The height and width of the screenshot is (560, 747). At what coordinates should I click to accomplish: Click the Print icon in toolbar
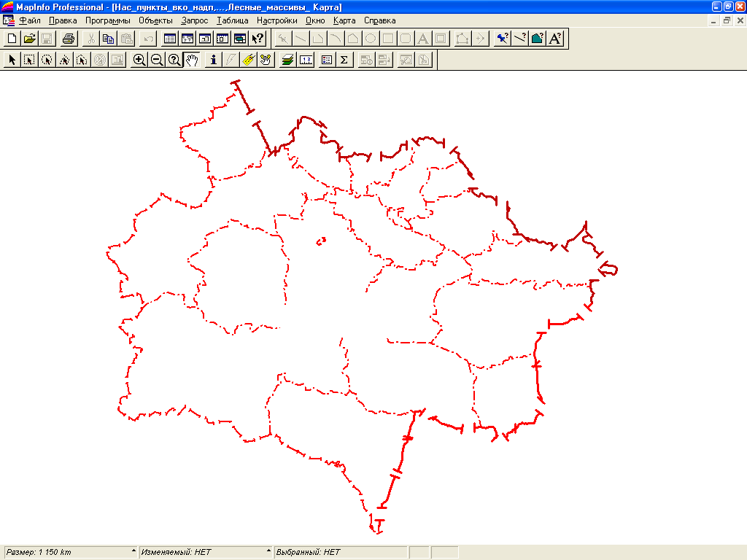[x=68, y=39]
